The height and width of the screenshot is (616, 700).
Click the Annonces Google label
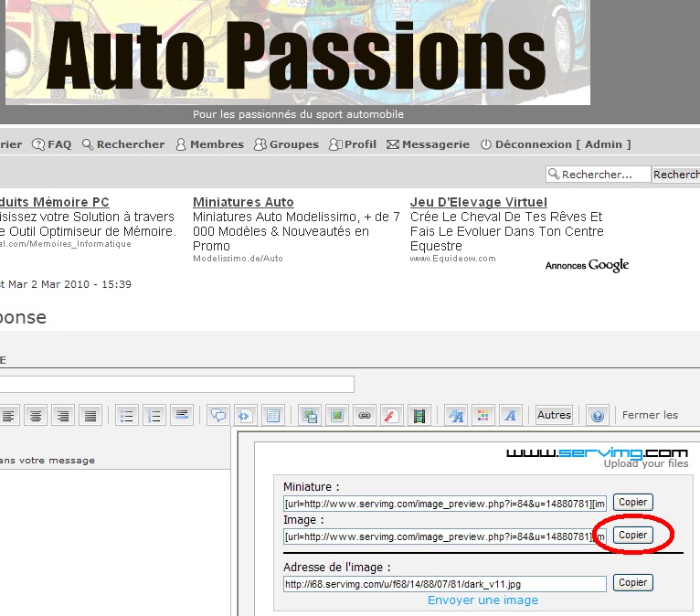point(587,266)
